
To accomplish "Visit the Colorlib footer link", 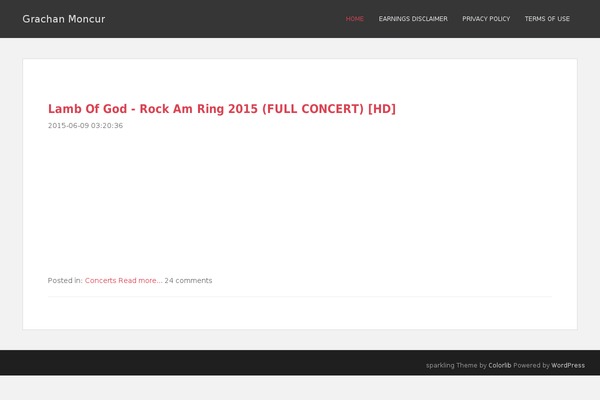I will (x=499, y=365).
